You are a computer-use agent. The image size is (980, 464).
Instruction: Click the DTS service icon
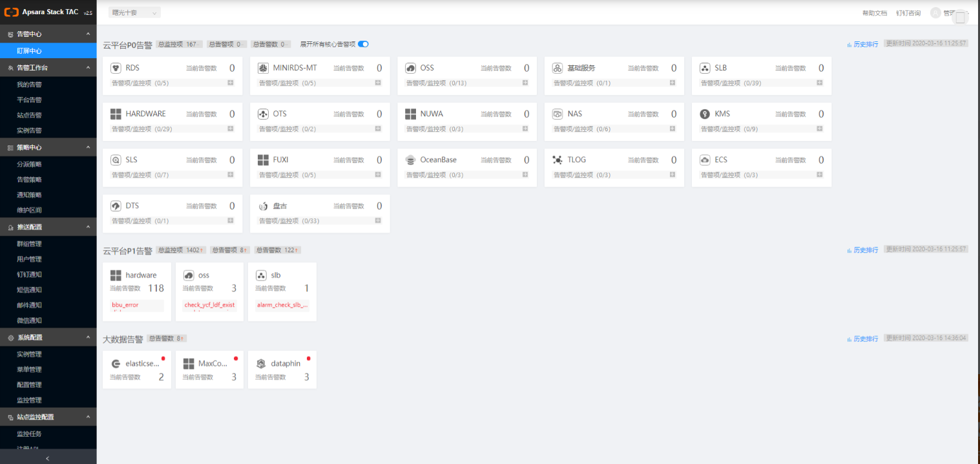coord(116,206)
